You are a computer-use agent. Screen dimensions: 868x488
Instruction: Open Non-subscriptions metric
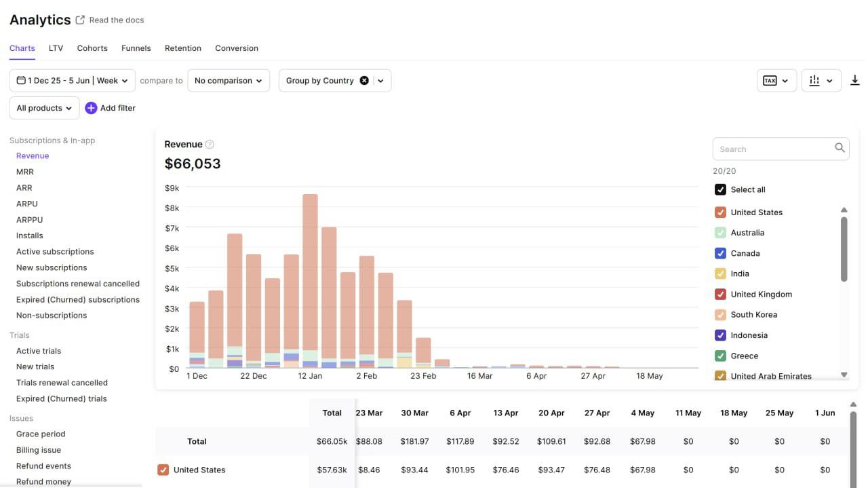(x=52, y=316)
